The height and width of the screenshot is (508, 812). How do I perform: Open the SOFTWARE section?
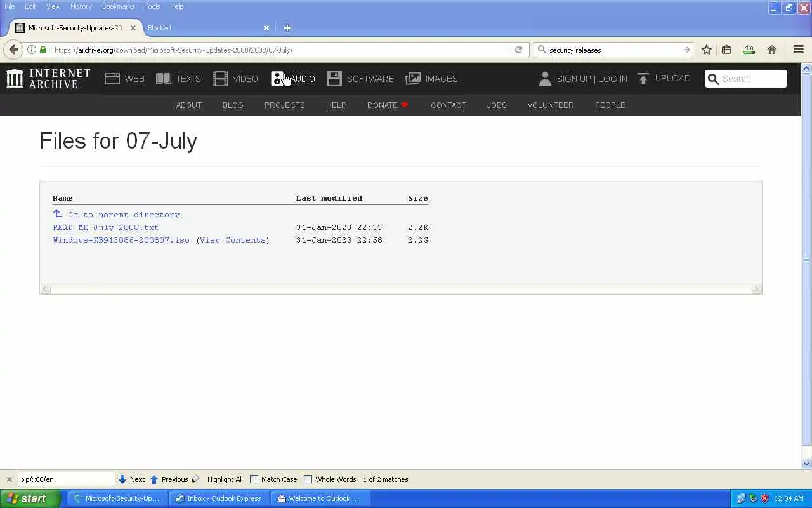point(360,79)
